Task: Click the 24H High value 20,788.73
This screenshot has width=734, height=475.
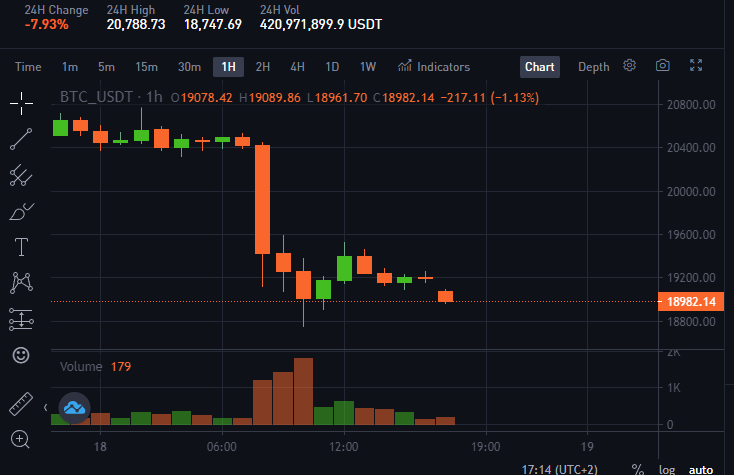Action: tap(136, 24)
